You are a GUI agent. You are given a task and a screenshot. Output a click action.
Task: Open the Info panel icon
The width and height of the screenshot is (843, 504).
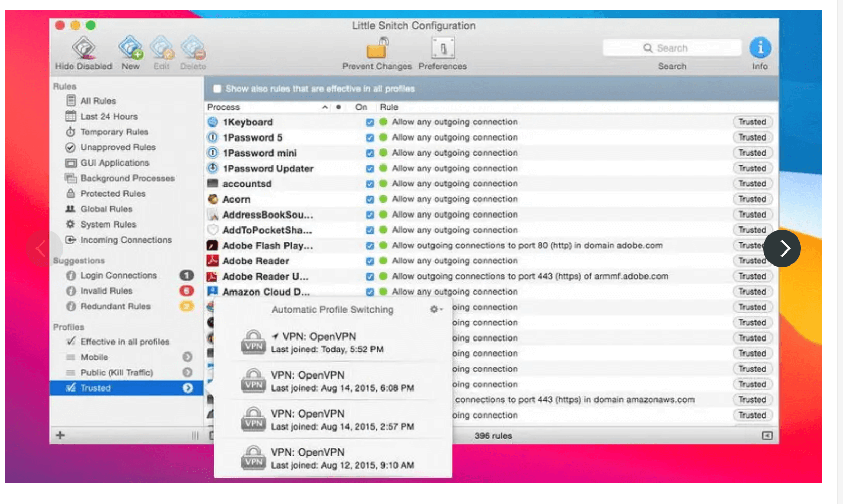(x=760, y=48)
